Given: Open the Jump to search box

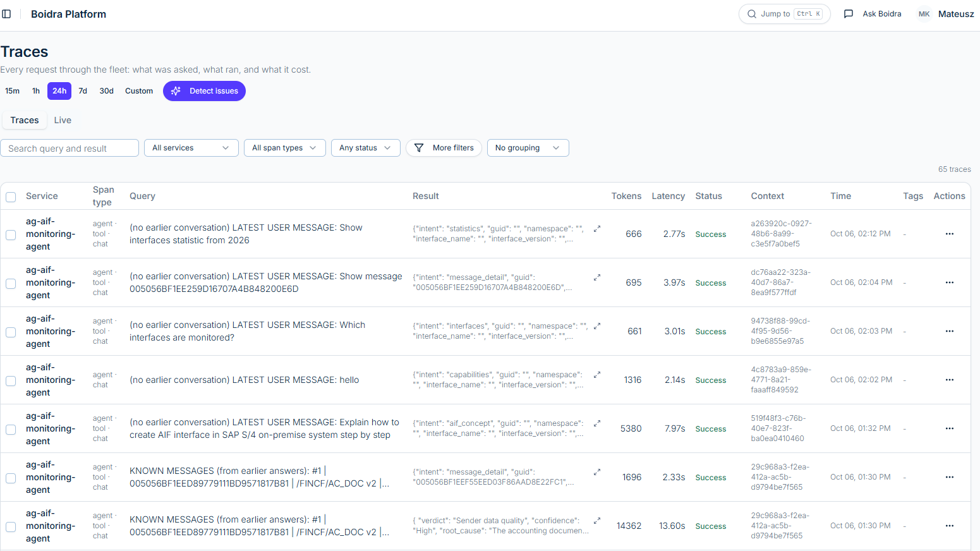Looking at the screenshot, I should click(x=784, y=14).
